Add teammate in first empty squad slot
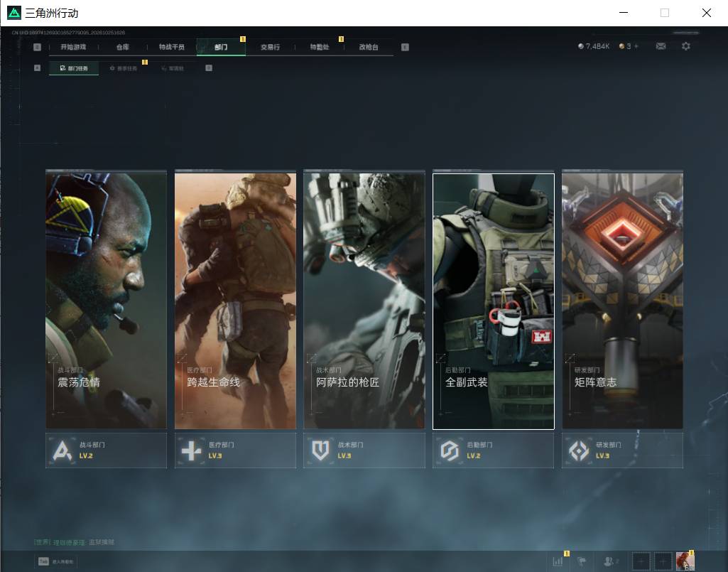The image size is (728, 572). 641,561
